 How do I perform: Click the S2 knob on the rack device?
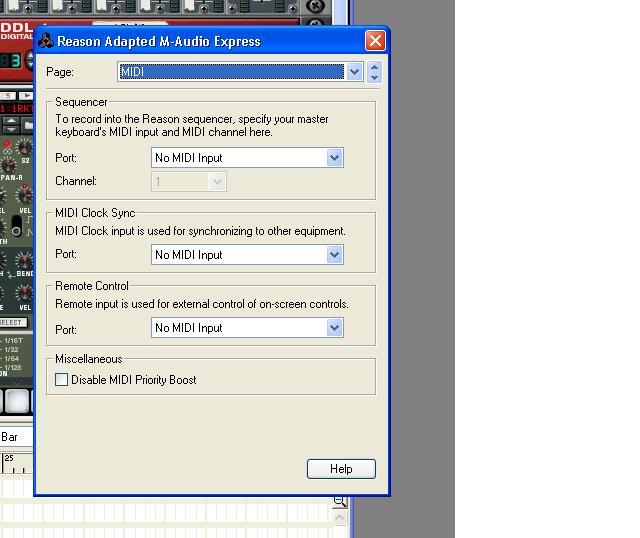[23, 147]
